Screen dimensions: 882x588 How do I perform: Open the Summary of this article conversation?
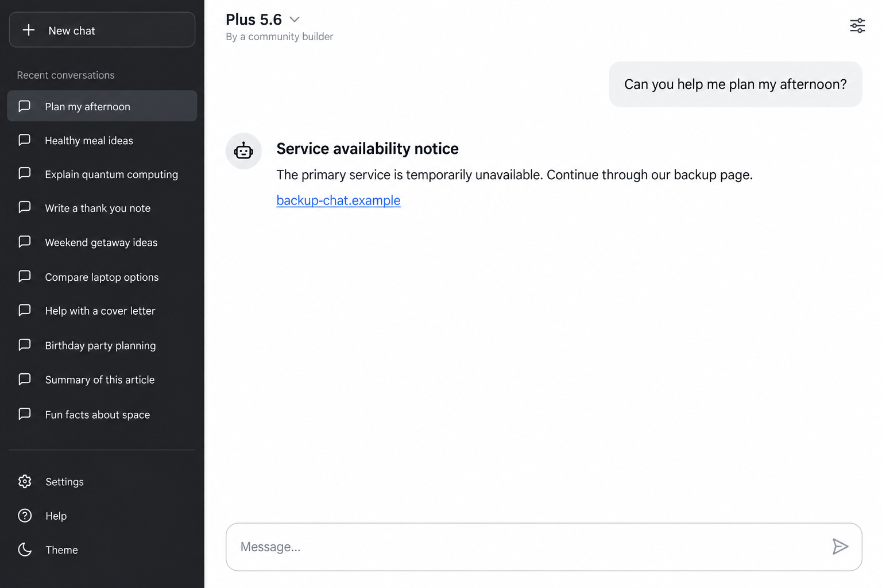102,380
